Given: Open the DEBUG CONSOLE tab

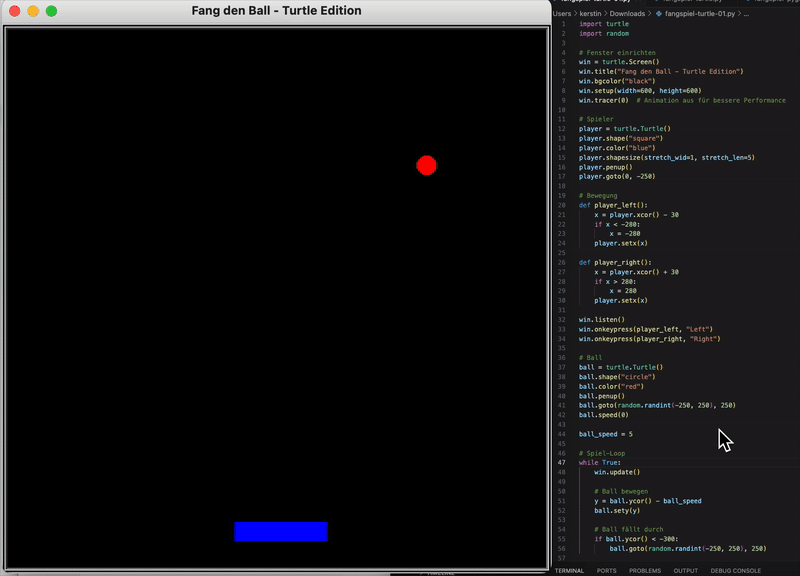Looking at the screenshot, I should pyautogui.click(x=735, y=570).
